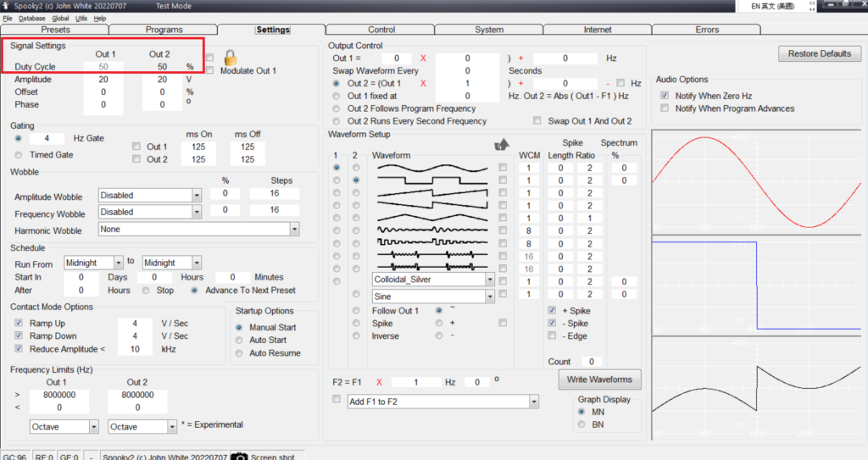This screenshot has width=868, height=460.
Task: Click the Restore Defaults button
Action: pos(819,53)
